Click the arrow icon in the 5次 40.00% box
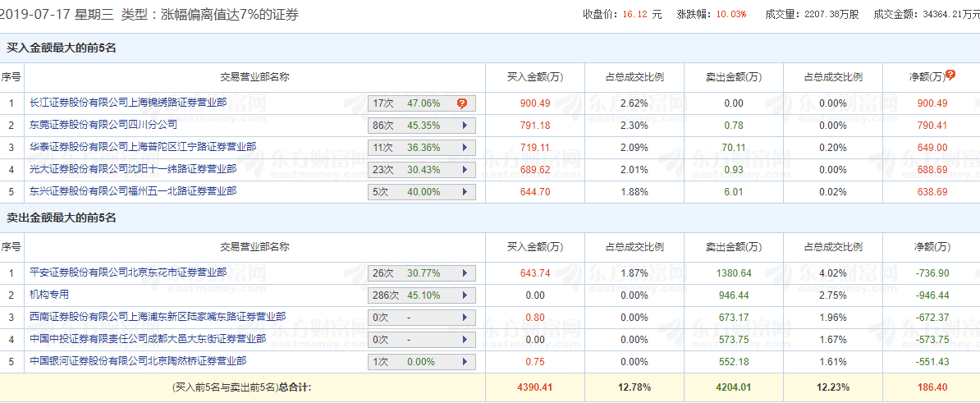This screenshot has height=403, width=980. 465,192
